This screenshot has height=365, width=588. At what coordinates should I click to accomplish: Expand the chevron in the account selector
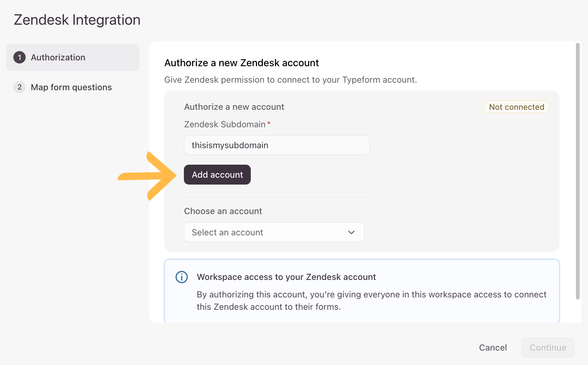click(x=351, y=232)
